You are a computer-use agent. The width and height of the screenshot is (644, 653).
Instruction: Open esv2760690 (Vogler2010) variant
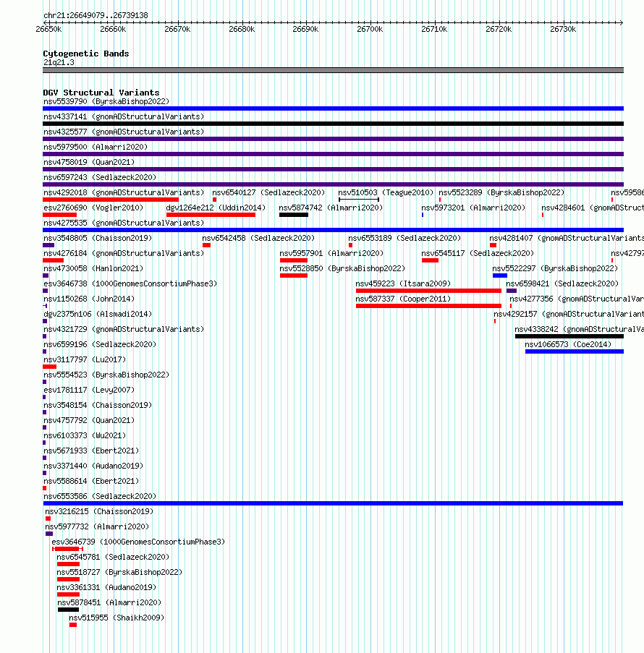[x=93, y=208]
